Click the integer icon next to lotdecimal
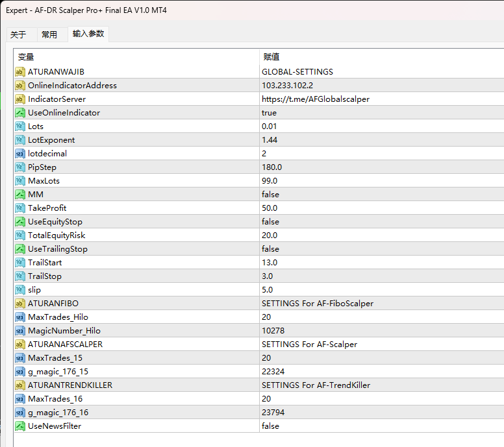Screen dimensions: 504x447 [20, 153]
